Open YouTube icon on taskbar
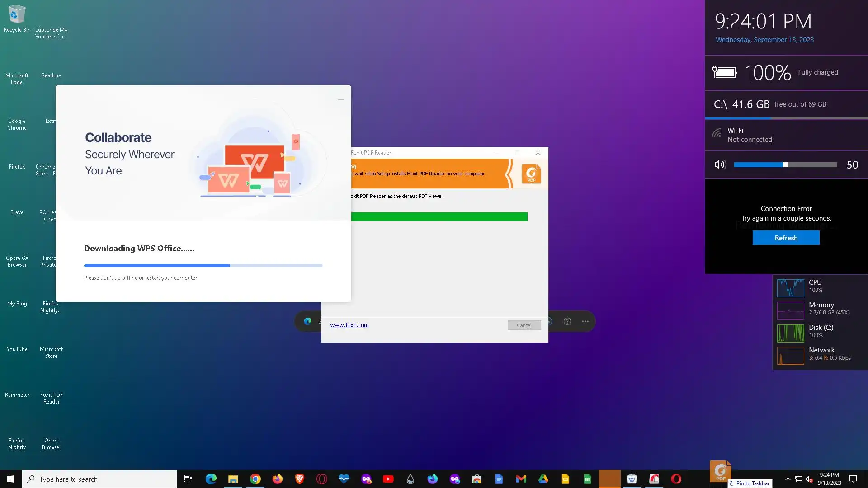This screenshot has height=488, width=868. 388,479
